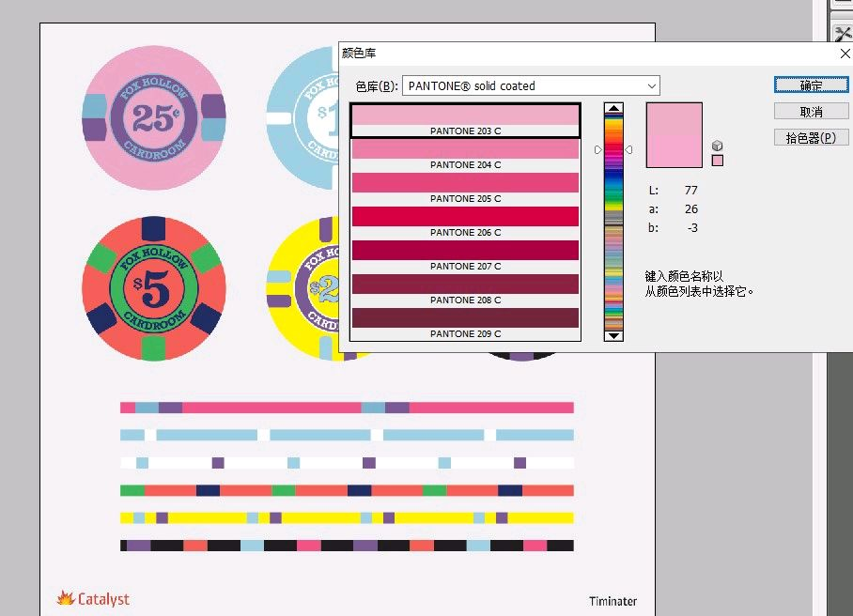Select PANTONE 209 C maroon swatch
Screen dimensions: 853x616
465,323
